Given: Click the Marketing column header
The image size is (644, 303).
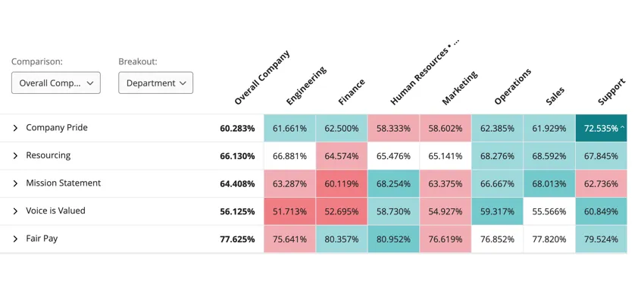Looking at the screenshot, I should [x=459, y=87].
